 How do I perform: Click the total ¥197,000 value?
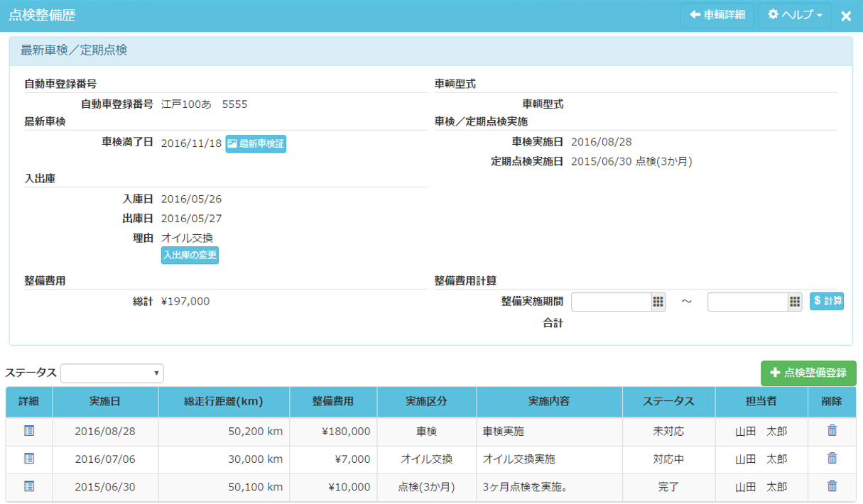185,301
